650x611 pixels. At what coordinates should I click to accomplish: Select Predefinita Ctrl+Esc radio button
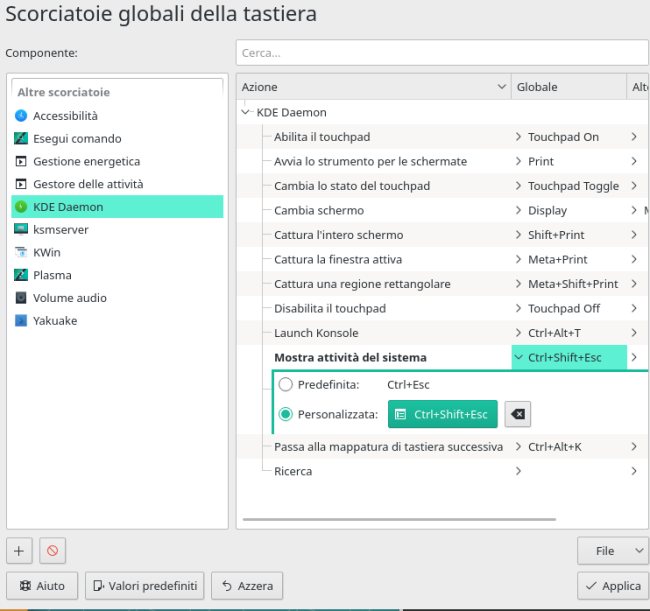point(286,385)
